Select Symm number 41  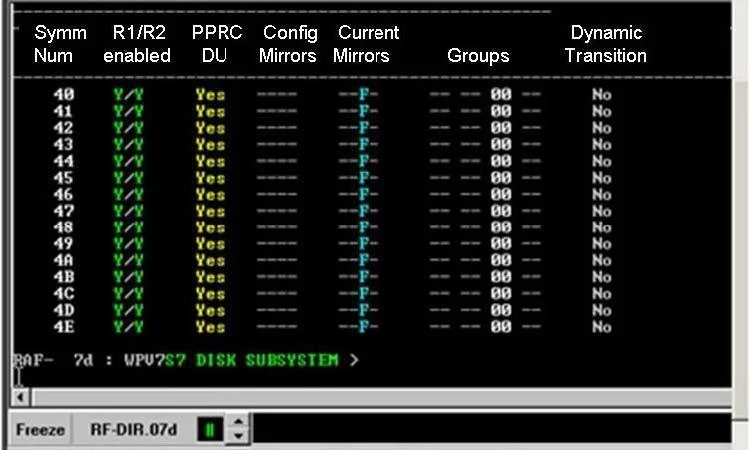(x=64, y=111)
